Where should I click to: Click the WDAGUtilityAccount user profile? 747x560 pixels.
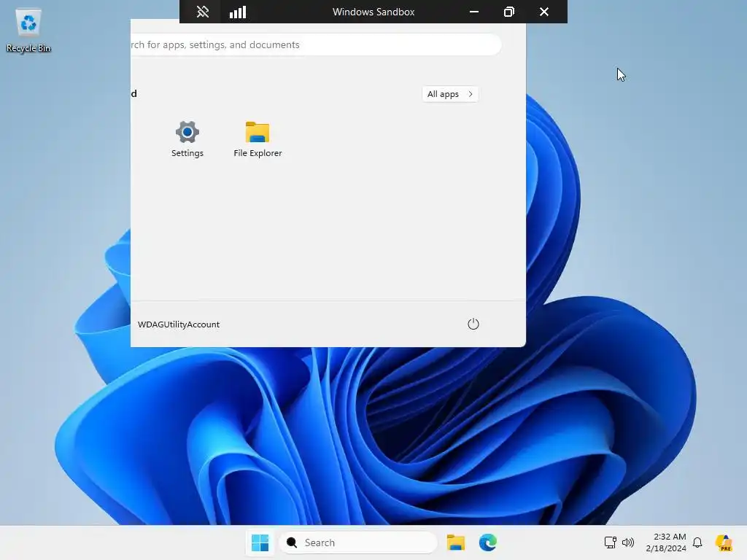coord(179,324)
